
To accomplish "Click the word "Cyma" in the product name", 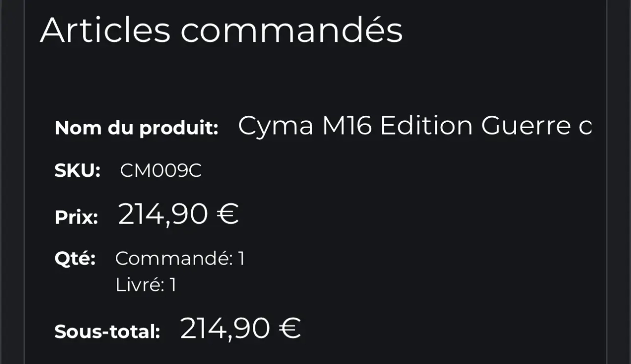I will click(276, 126).
